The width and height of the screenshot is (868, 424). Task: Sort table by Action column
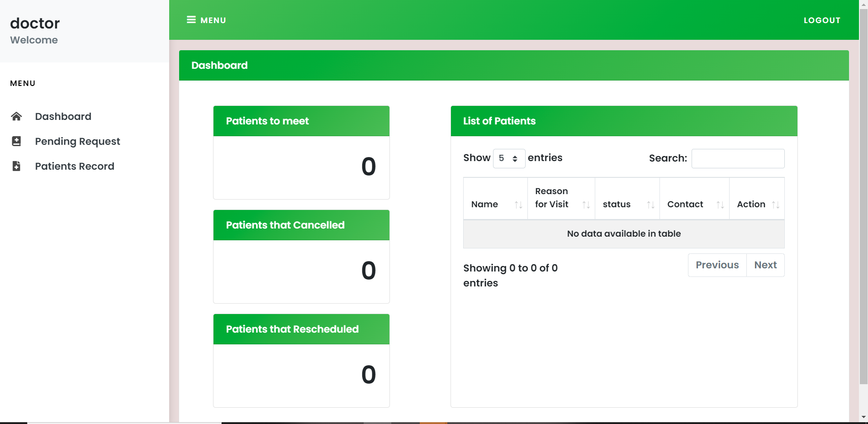775,205
